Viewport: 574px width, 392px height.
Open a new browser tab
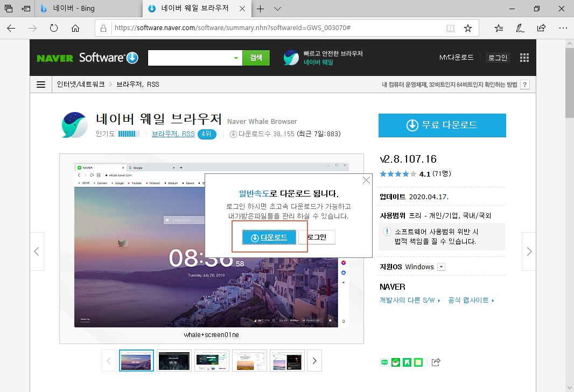pos(260,9)
